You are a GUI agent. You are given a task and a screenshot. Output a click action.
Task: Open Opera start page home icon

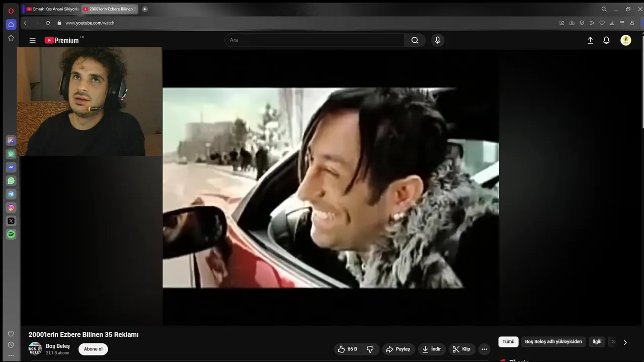[x=11, y=24]
